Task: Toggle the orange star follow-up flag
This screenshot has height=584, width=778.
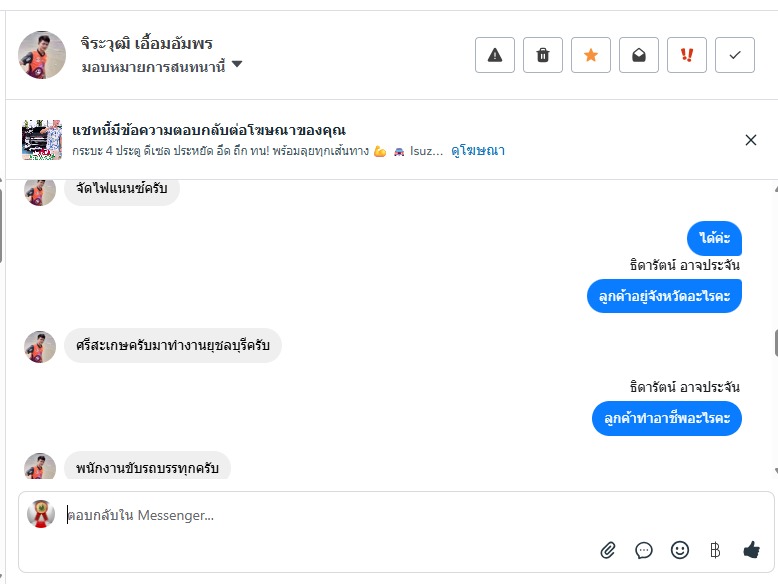Action: (x=591, y=55)
